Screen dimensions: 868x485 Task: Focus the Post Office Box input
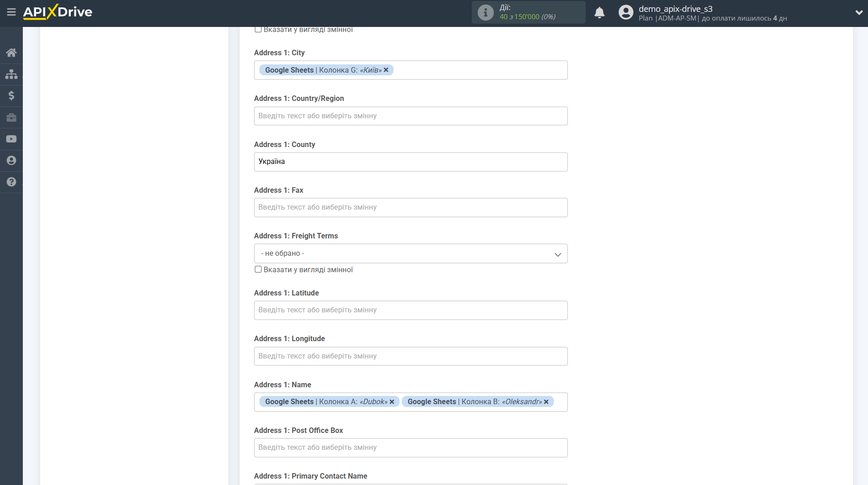pos(411,448)
